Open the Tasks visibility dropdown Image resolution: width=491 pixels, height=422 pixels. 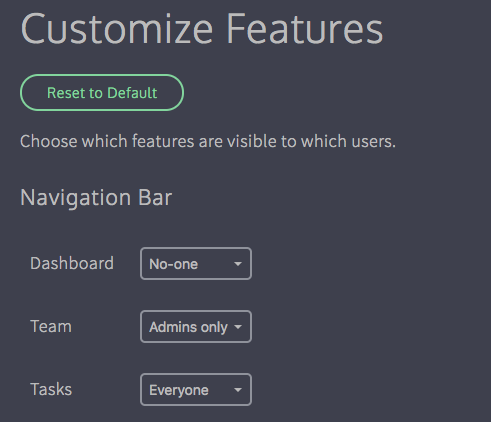pyautogui.click(x=196, y=389)
